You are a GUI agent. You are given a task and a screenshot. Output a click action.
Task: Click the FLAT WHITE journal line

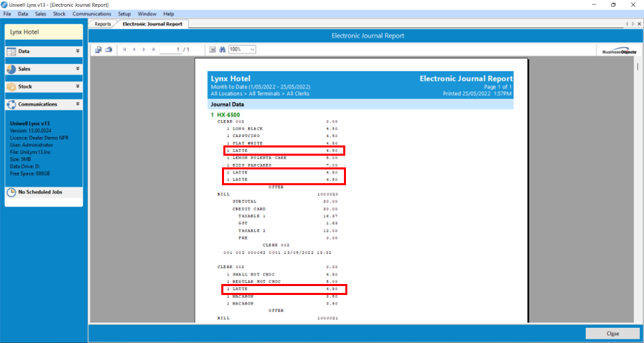[282, 143]
